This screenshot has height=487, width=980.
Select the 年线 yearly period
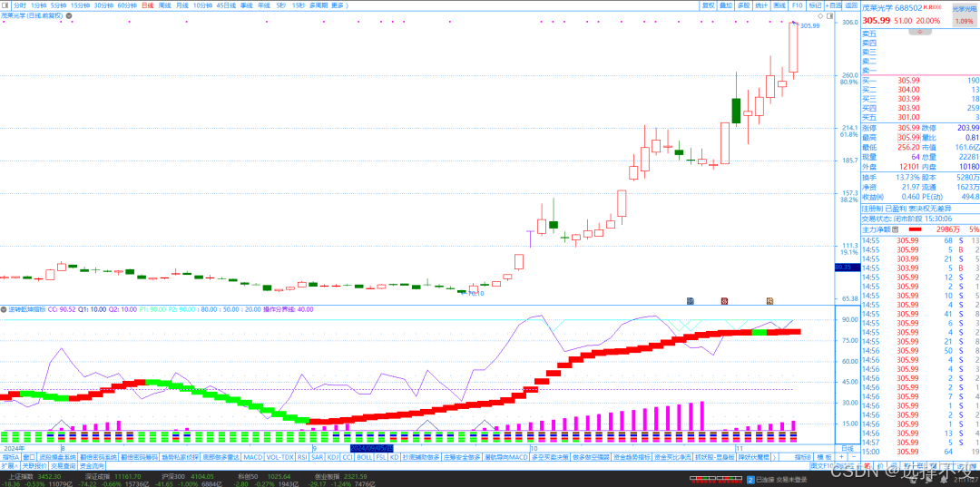click(264, 5)
